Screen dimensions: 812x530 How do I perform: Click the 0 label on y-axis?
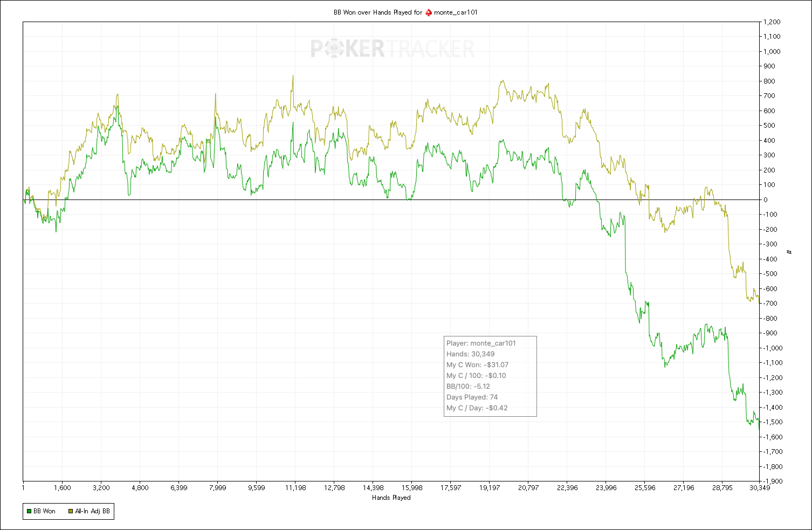[766, 199]
